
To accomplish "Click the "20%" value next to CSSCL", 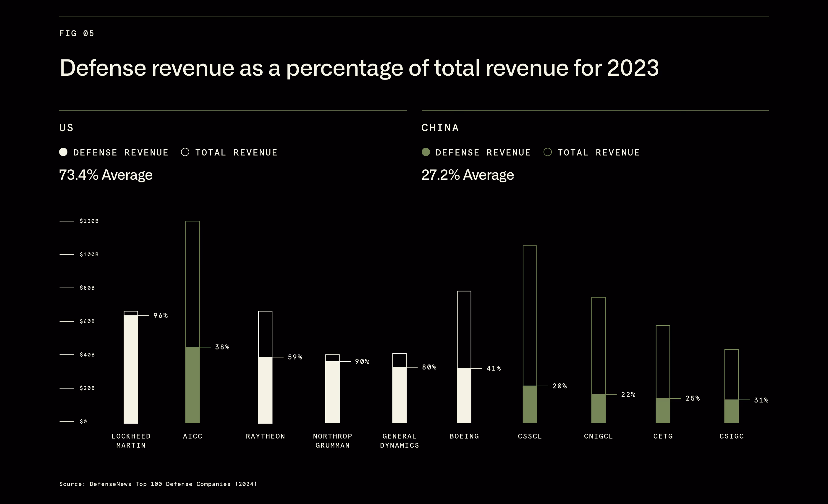I will coord(560,386).
